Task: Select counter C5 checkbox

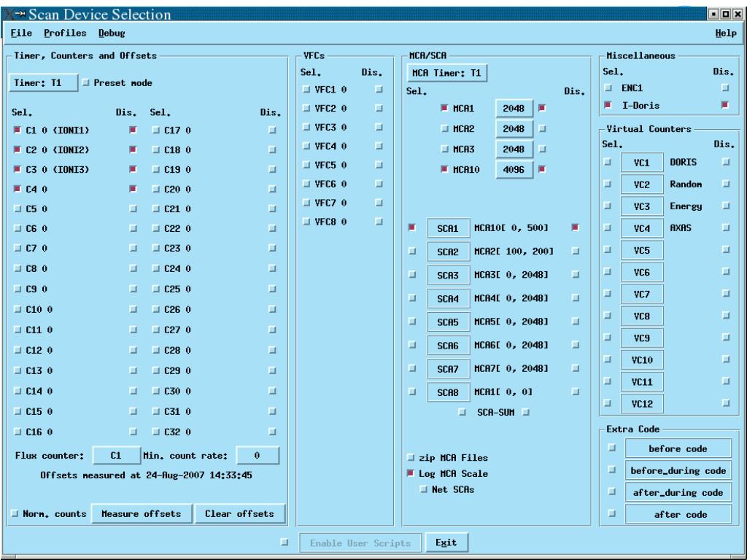Action: click(x=18, y=209)
